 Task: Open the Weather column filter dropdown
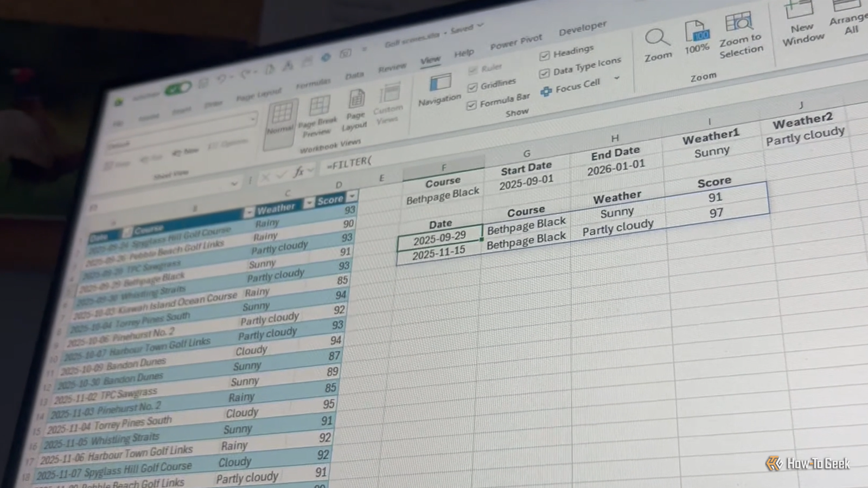(x=309, y=203)
